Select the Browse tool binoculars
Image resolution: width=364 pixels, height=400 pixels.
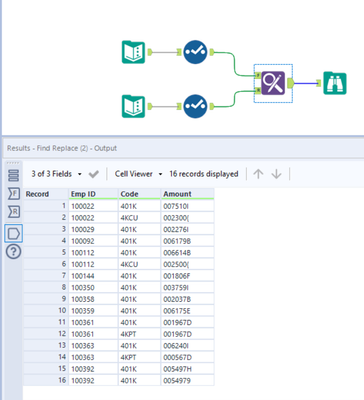click(335, 83)
